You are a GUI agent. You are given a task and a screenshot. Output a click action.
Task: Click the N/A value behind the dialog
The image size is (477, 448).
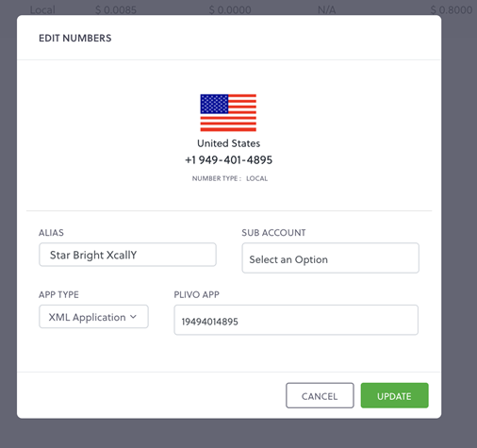click(x=326, y=10)
